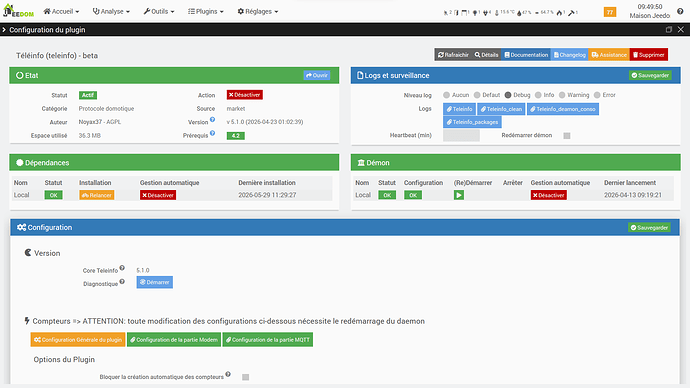
Task: Click the temperature 15.5 °C summary
Action: [x=504, y=13]
